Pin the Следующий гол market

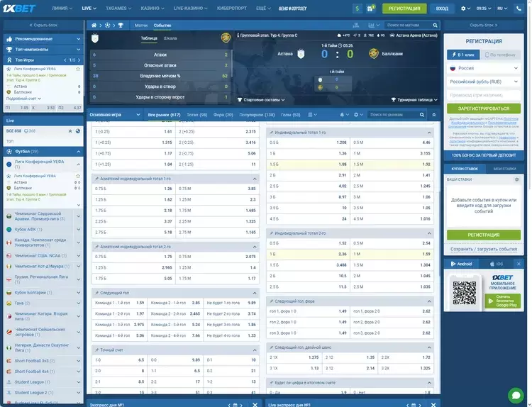tap(96, 293)
